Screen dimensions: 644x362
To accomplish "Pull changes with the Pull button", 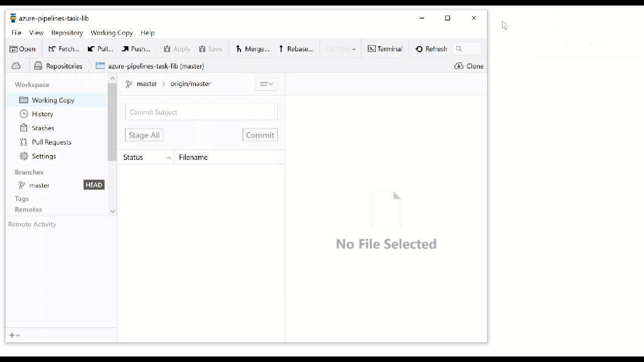I will pyautogui.click(x=100, y=49).
